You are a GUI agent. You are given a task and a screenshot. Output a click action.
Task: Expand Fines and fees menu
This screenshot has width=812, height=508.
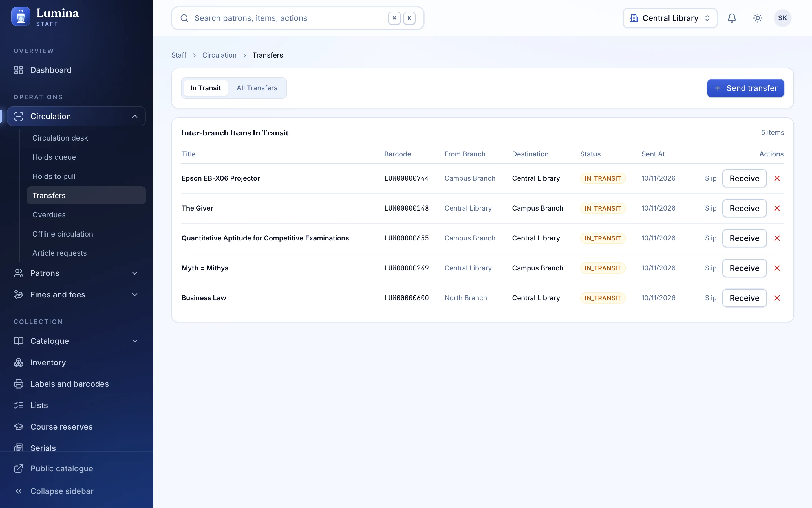pyautogui.click(x=76, y=295)
